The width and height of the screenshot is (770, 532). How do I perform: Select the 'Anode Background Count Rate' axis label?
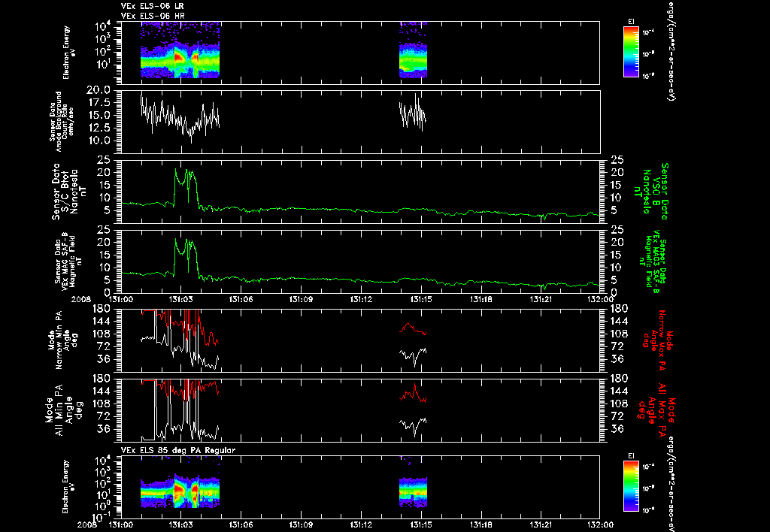[x=62, y=122]
